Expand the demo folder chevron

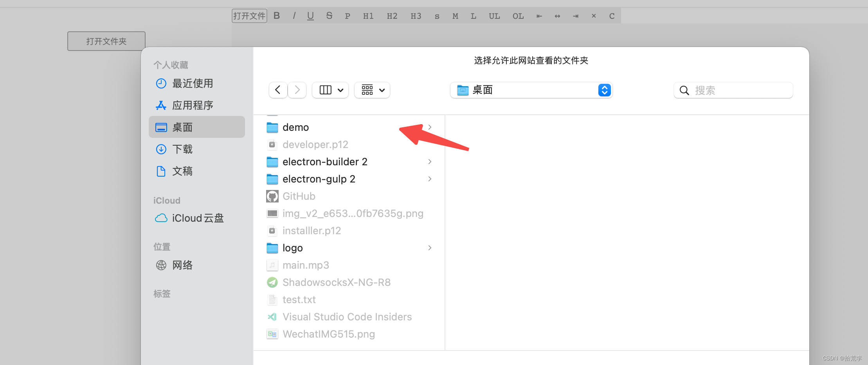point(430,127)
